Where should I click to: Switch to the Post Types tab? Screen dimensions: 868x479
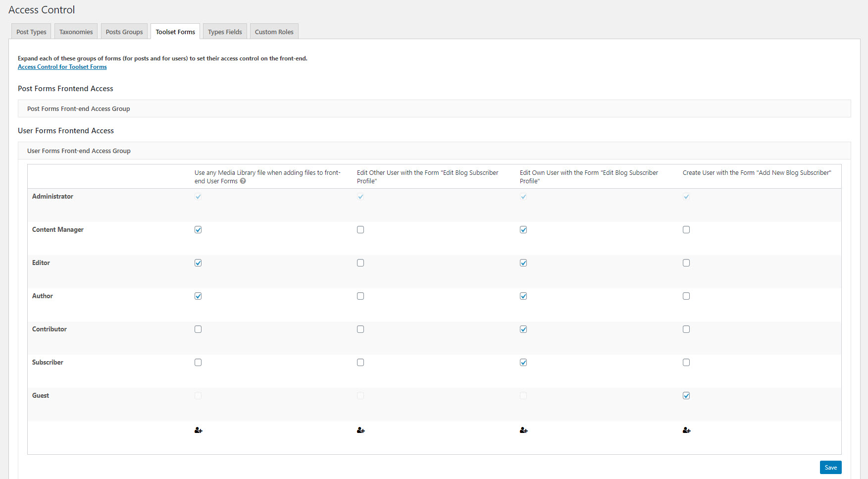pyautogui.click(x=31, y=31)
